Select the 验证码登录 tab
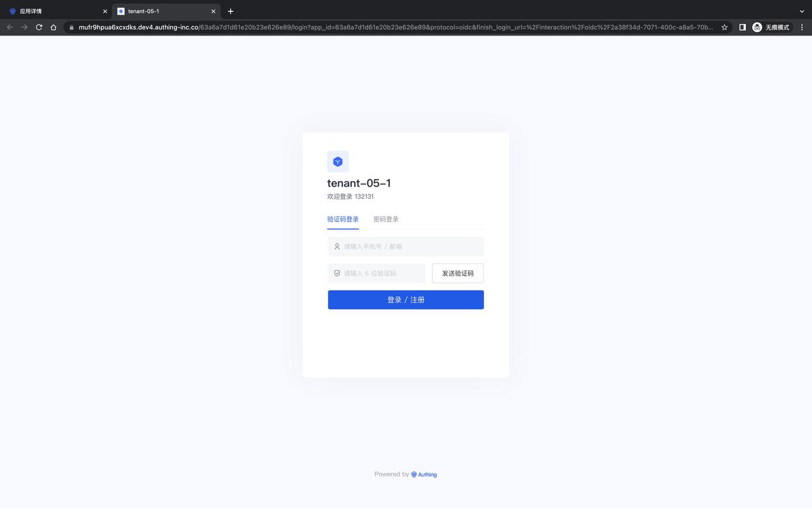Image resolution: width=812 pixels, height=508 pixels. [343, 219]
